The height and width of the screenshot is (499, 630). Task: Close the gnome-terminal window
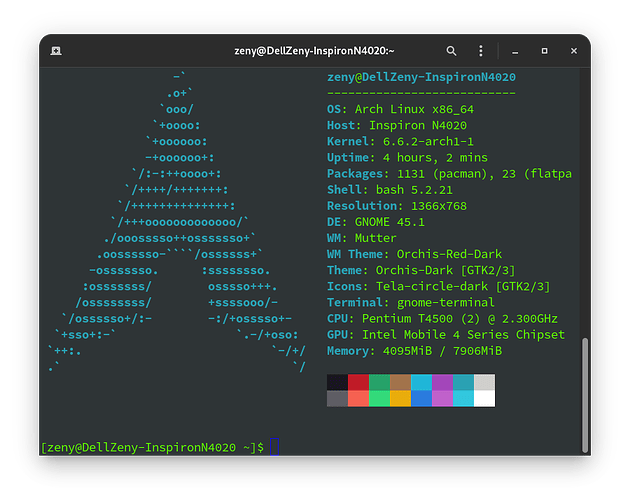(x=574, y=51)
